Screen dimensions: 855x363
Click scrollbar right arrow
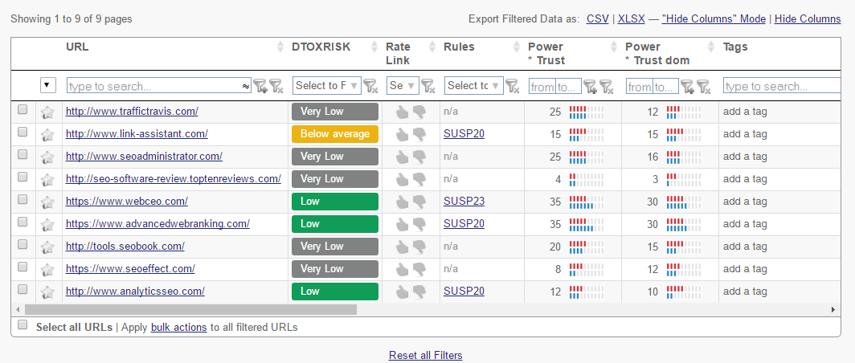833,310
